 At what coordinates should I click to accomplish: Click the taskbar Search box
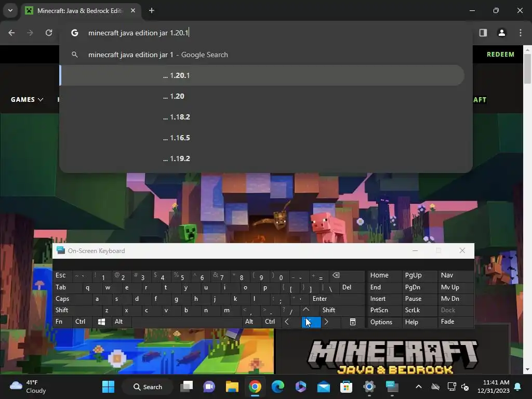click(148, 387)
